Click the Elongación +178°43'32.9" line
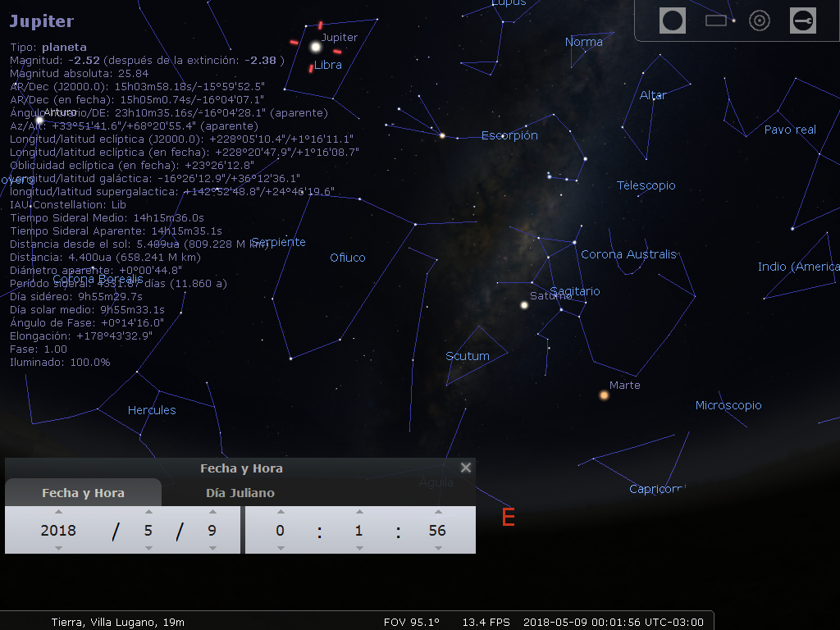Screen dimensions: 840x630 (81, 336)
